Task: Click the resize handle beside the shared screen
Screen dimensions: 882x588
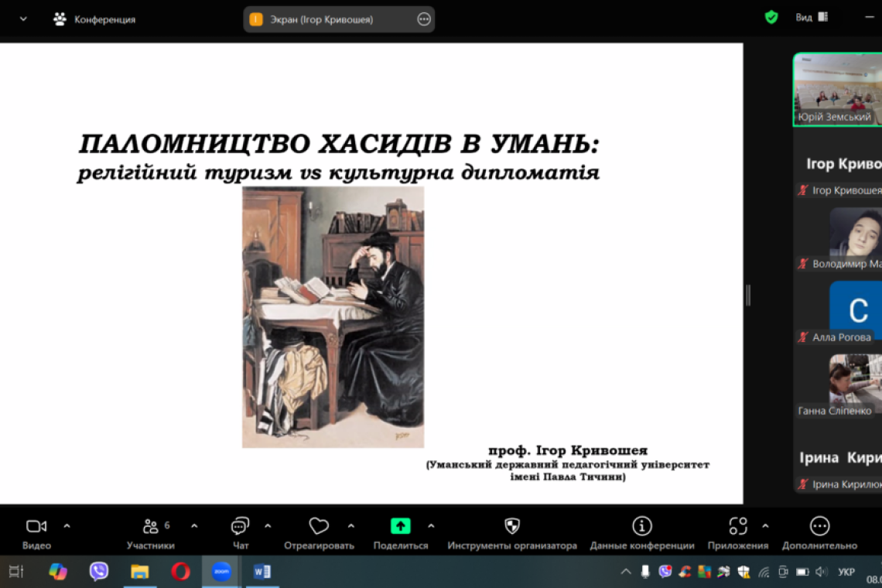Action: 748,296
